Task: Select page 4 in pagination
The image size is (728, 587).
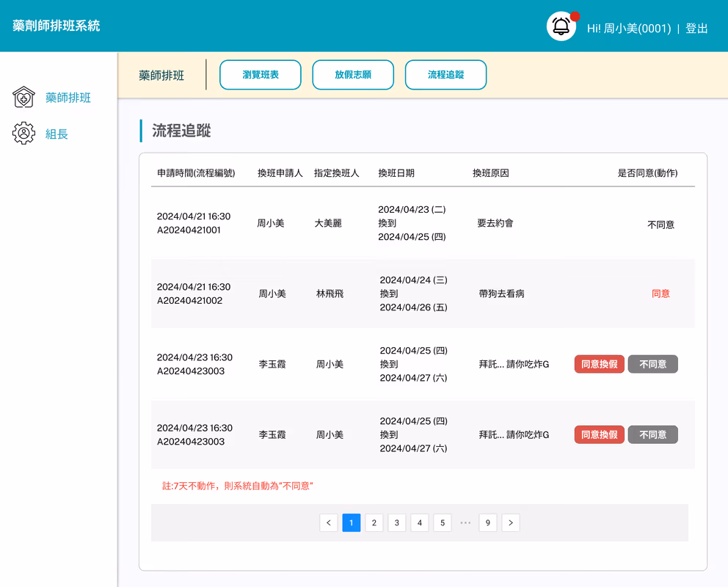Action: pos(420,522)
